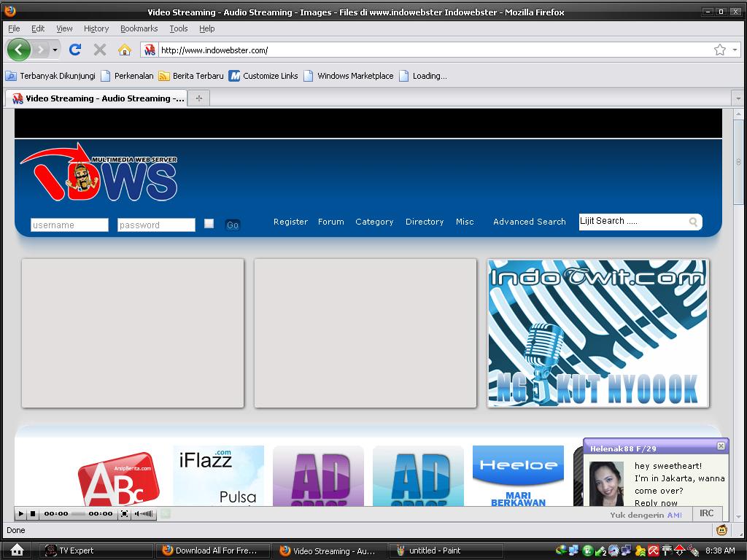Open the Bookmarks menu

pos(139,28)
